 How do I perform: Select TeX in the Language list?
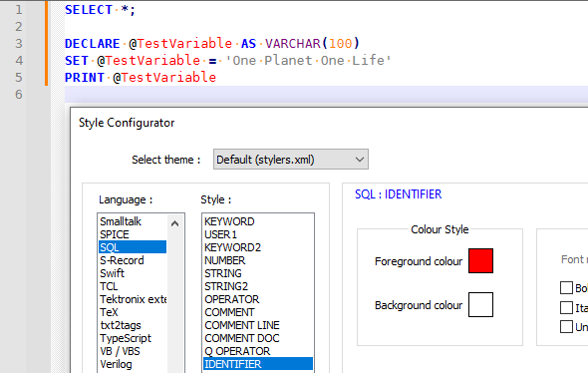[132, 312]
